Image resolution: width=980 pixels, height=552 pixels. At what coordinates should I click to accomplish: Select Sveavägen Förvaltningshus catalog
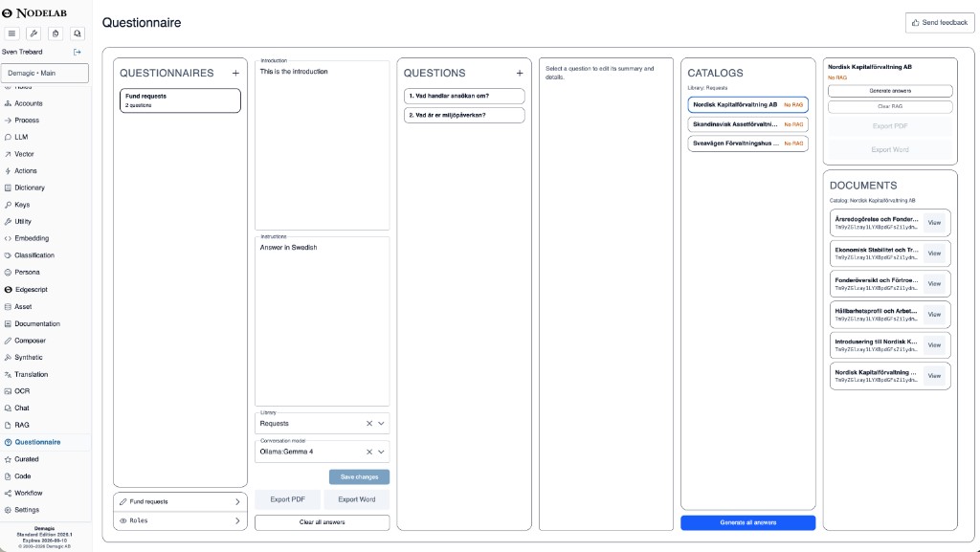(748, 144)
